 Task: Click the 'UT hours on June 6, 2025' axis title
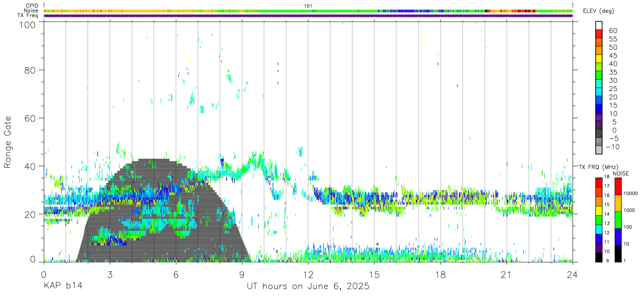click(x=308, y=287)
